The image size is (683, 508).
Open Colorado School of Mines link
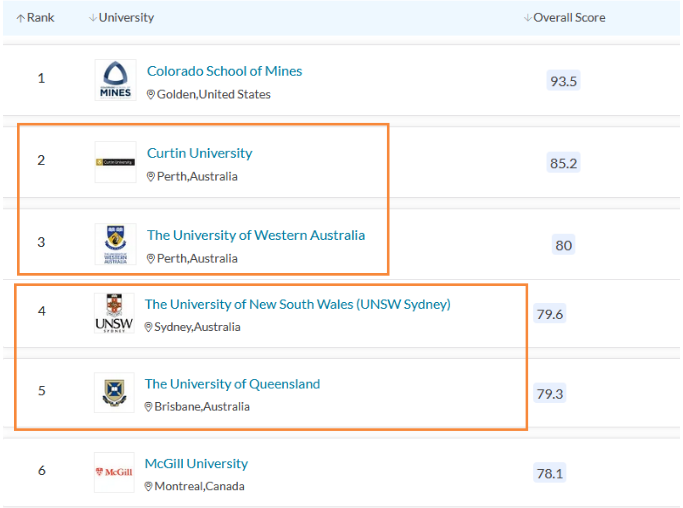coord(224,71)
